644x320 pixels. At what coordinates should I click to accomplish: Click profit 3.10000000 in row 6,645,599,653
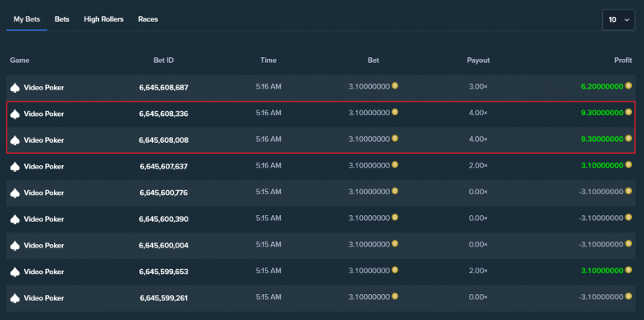[602, 271]
